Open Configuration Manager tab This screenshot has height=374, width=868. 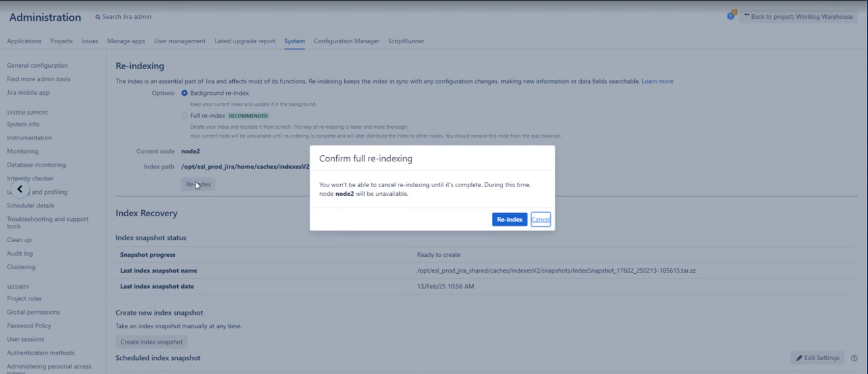[x=346, y=41]
